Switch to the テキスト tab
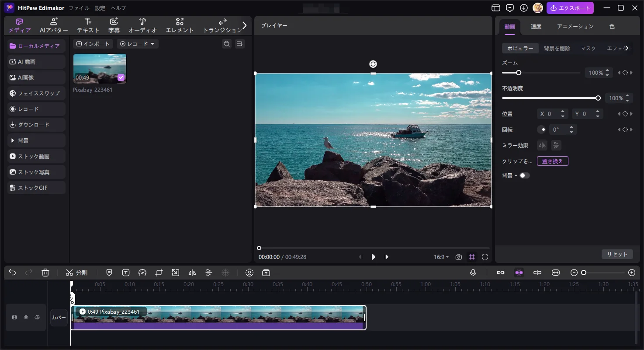644x350 pixels. pyautogui.click(x=88, y=26)
